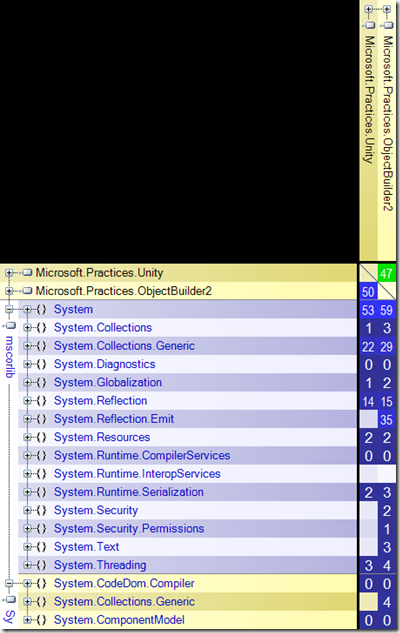Click the cell showing 3 for System.Threading
The width and height of the screenshot is (400, 633).
click(369, 566)
